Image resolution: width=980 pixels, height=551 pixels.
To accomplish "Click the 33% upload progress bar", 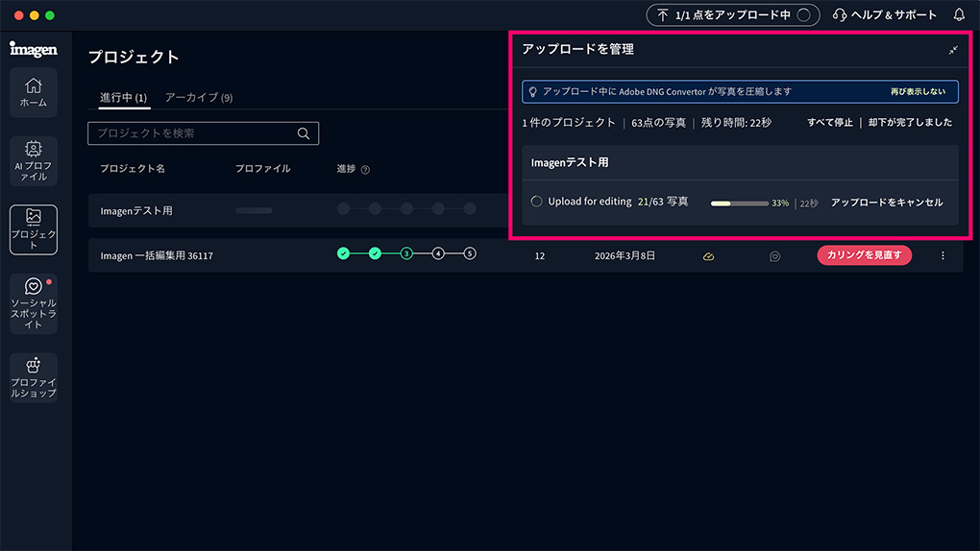I will coord(739,204).
